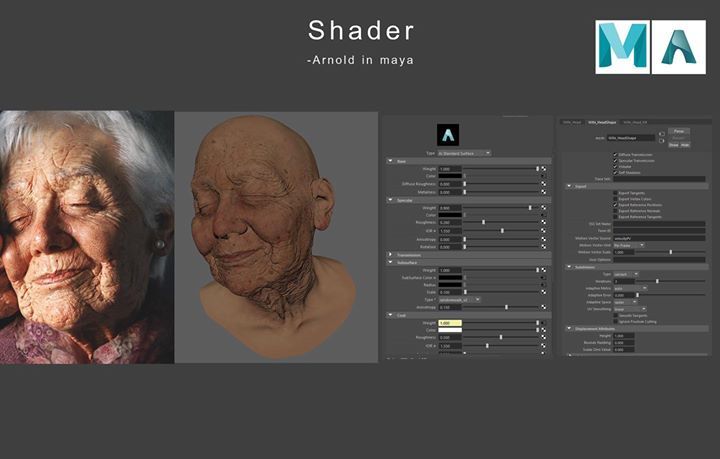
Task: Collapse the Base section
Action: coord(390,162)
